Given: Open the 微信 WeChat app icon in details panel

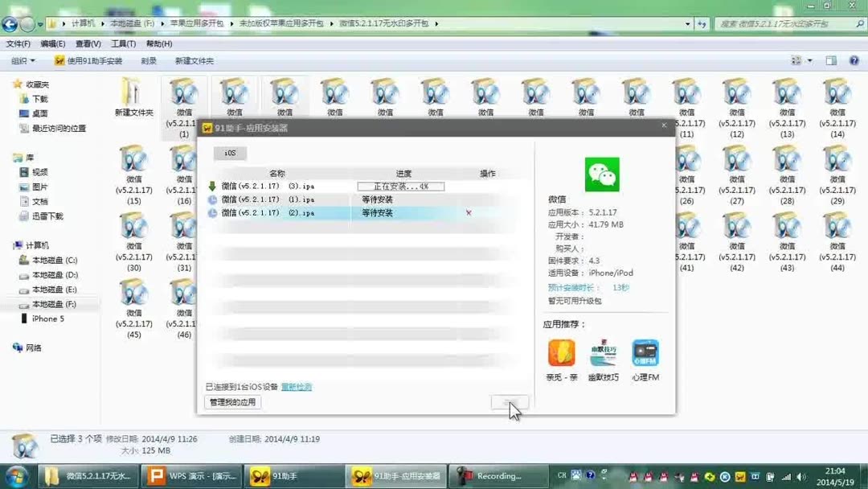Looking at the screenshot, I should click(x=603, y=173).
